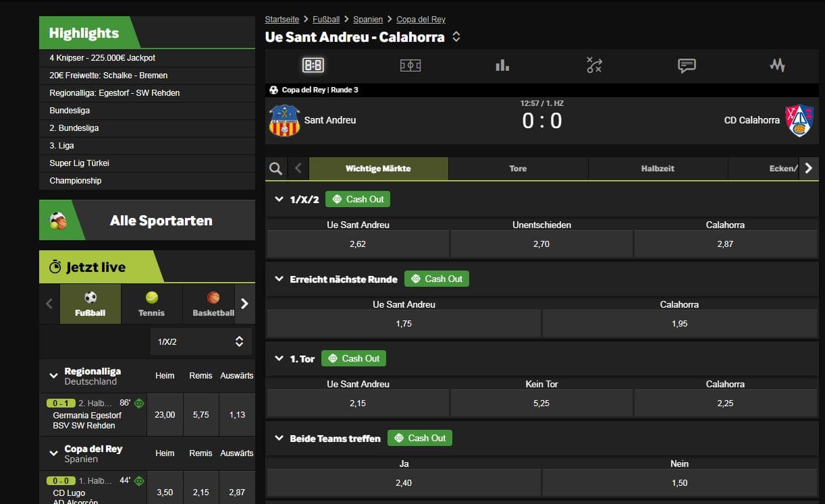Click the live stream icon for CD Lugo
This screenshot has height=504, width=825.
pos(139,481)
